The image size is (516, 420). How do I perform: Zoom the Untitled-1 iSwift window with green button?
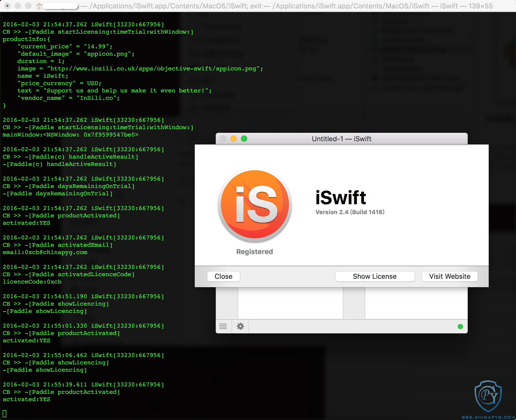(244, 139)
